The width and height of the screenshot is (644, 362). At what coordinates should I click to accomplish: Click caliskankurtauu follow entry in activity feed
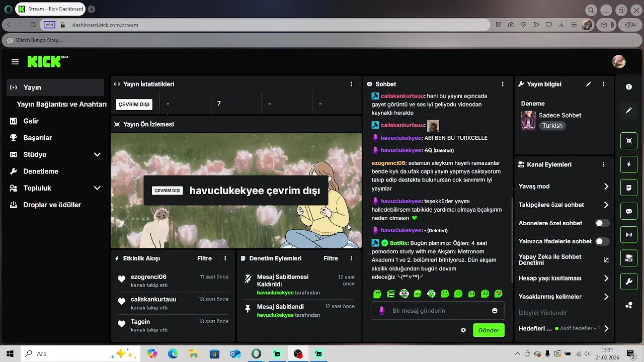click(x=173, y=303)
